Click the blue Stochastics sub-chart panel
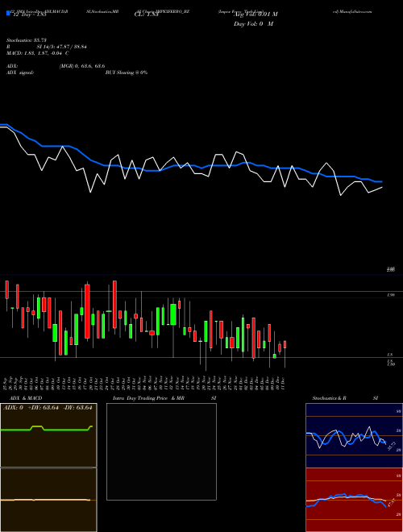This screenshot has height=532, width=403. [354, 435]
